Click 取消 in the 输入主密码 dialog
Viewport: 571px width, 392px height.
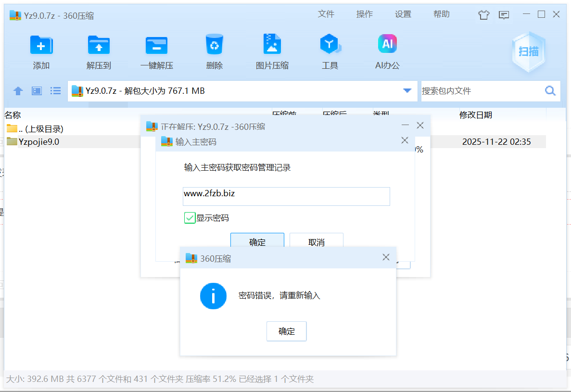pyautogui.click(x=317, y=241)
